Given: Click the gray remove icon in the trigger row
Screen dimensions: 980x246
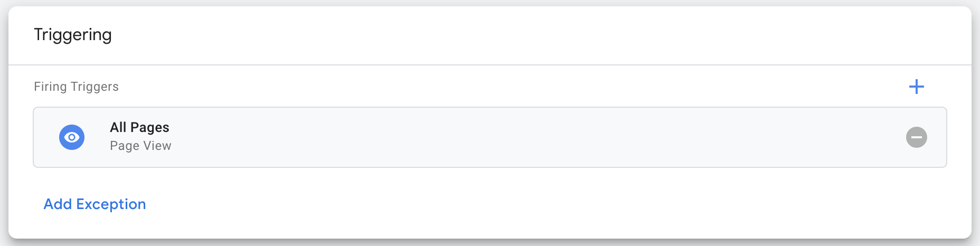Looking at the screenshot, I should [917, 137].
